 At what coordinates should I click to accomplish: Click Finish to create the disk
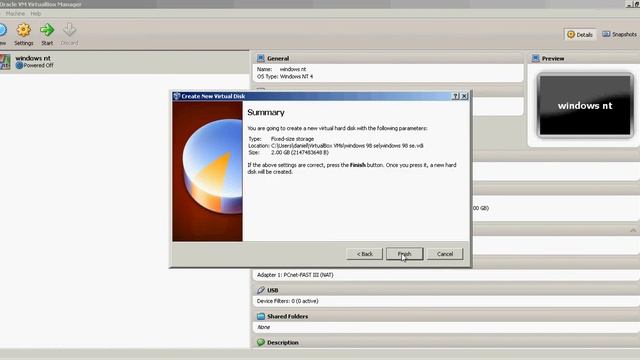404,254
